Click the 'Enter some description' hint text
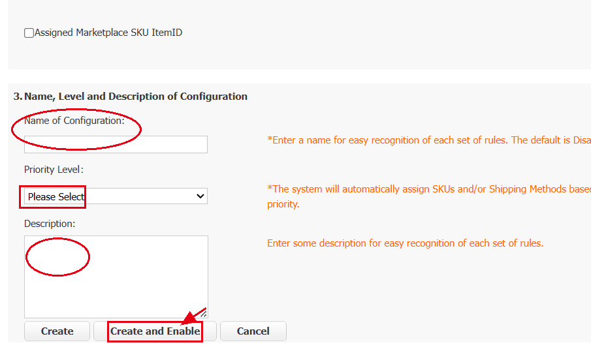 point(405,243)
